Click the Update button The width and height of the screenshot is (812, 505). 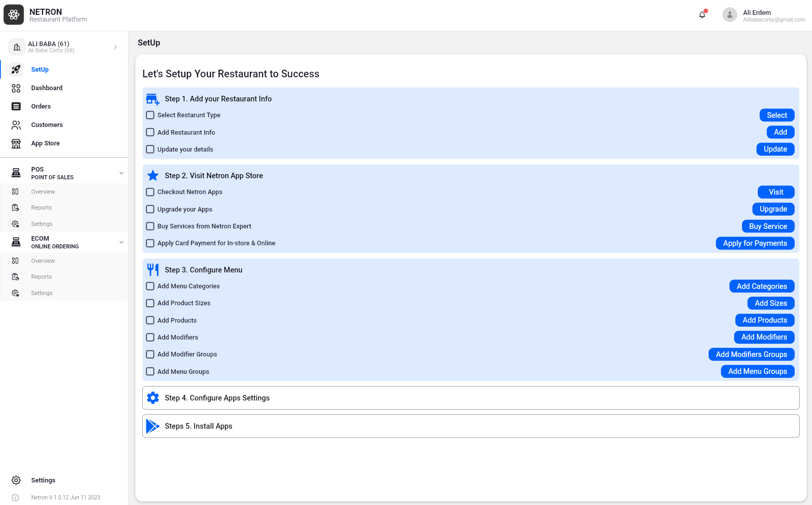click(x=775, y=149)
